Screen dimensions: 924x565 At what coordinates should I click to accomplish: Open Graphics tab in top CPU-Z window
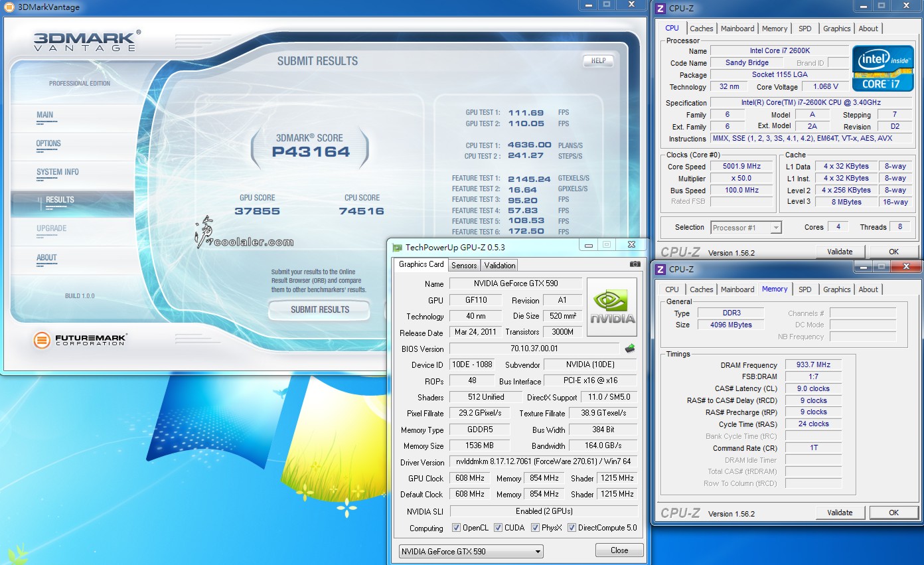click(x=836, y=29)
